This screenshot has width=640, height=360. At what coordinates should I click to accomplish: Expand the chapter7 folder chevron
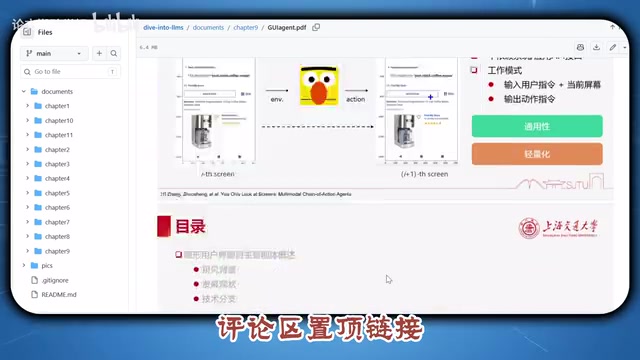[x=27, y=222]
